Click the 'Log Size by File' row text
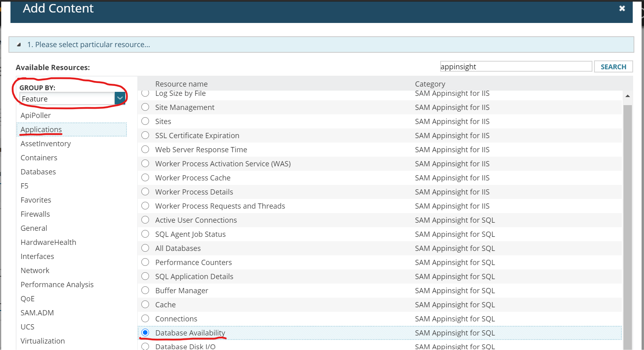This screenshot has width=644, height=350. pyautogui.click(x=180, y=93)
